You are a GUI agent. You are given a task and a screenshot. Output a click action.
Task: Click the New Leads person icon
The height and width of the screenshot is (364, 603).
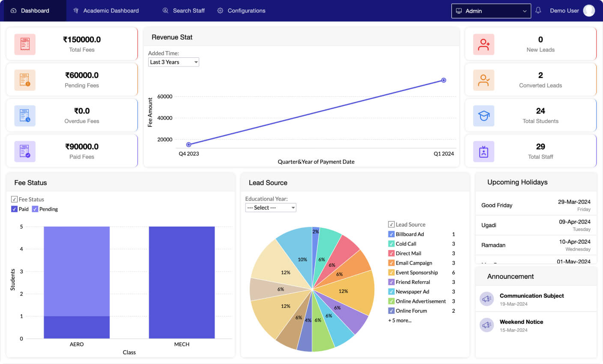pyautogui.click(x=484, y=45)
